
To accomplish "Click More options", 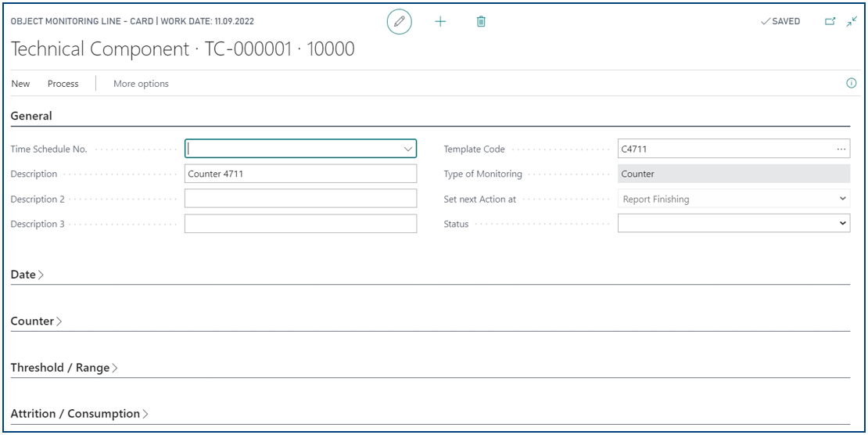I will pos(141,84).
